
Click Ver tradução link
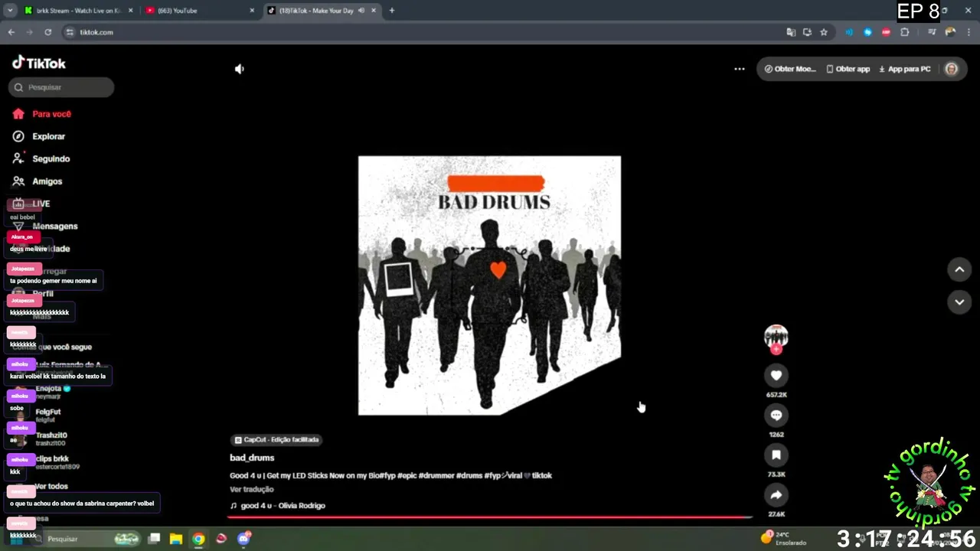point(251,490)
